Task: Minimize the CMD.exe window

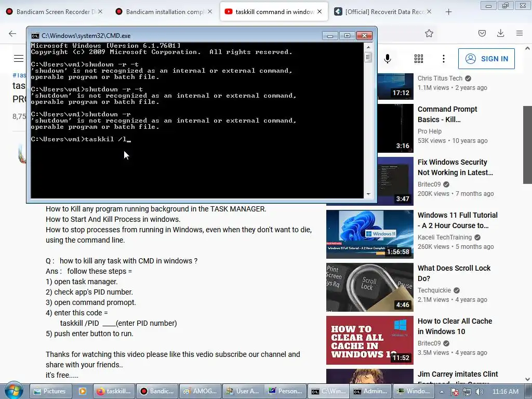Action: pos(330,36)
